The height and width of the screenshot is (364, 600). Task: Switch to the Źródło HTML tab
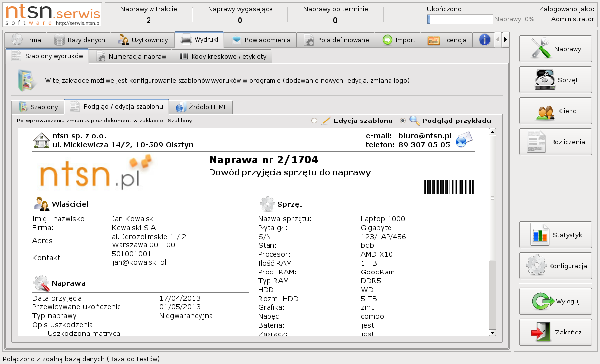(201, 107)
